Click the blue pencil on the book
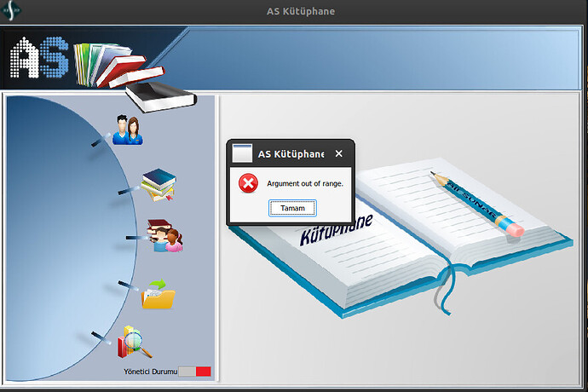Image resolution: width=588 pixels, height=392 pixels. tap(476, 203)
